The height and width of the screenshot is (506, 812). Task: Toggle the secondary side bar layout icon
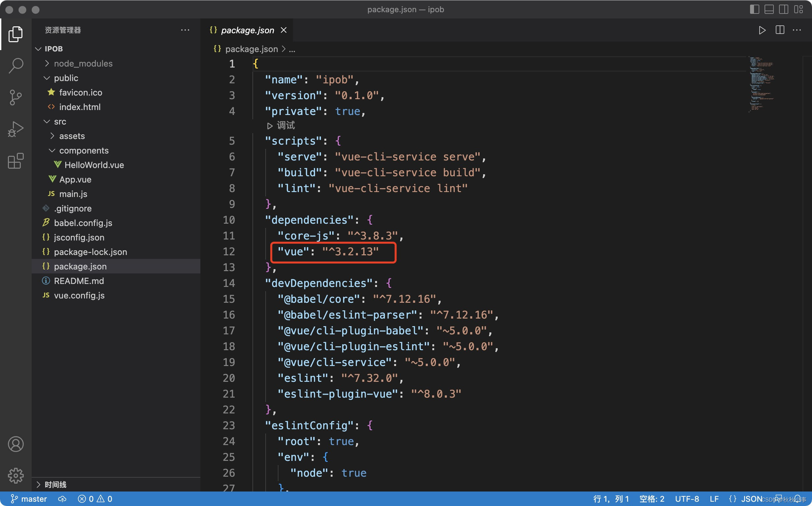(783, 9)
